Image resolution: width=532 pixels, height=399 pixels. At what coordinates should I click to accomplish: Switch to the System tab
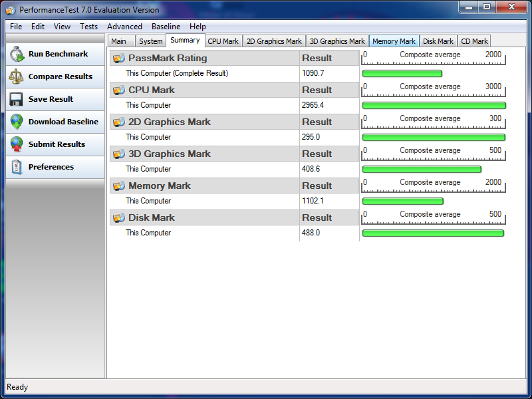(x=151, y=41)
